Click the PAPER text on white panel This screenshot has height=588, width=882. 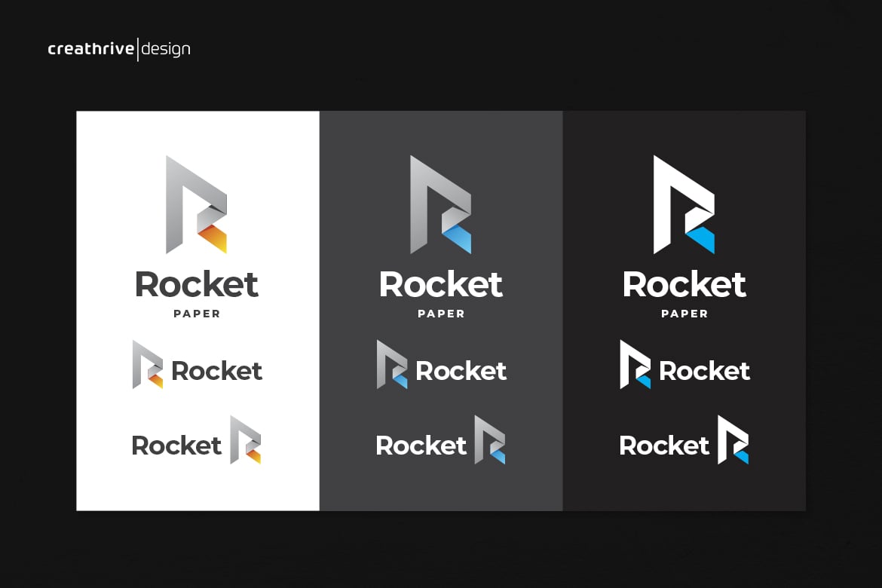[197, 314]
